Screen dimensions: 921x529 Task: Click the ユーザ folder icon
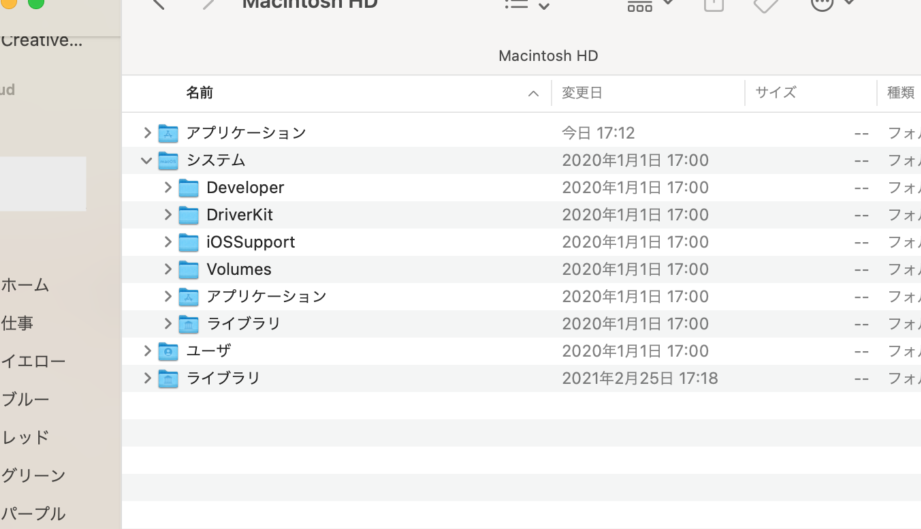pyautogui.click(x=169, y=351)
